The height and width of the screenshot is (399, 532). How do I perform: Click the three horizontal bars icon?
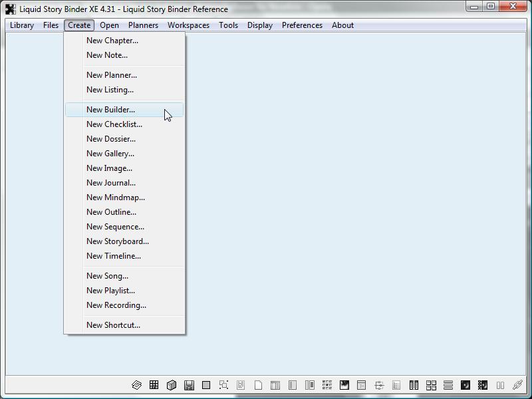[x=448, y=385]
